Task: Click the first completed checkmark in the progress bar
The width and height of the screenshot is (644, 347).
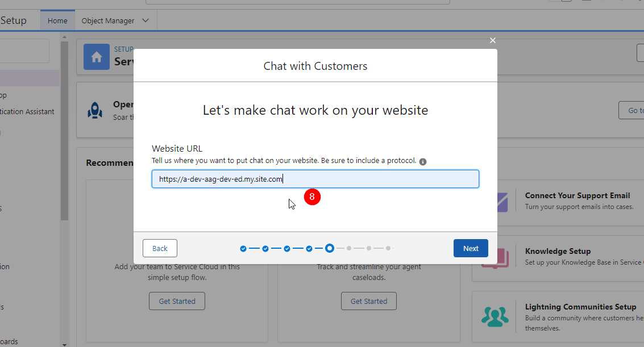Action: [243, 248]
